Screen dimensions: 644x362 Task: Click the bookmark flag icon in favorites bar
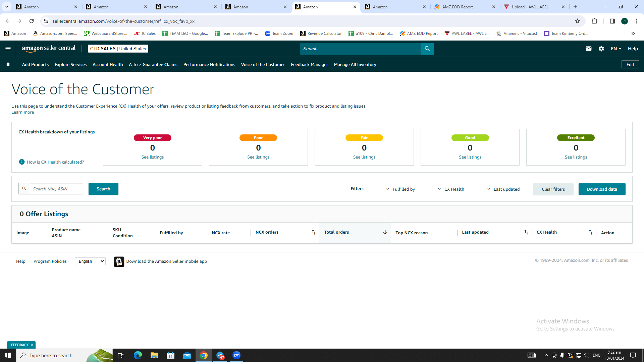8,64
